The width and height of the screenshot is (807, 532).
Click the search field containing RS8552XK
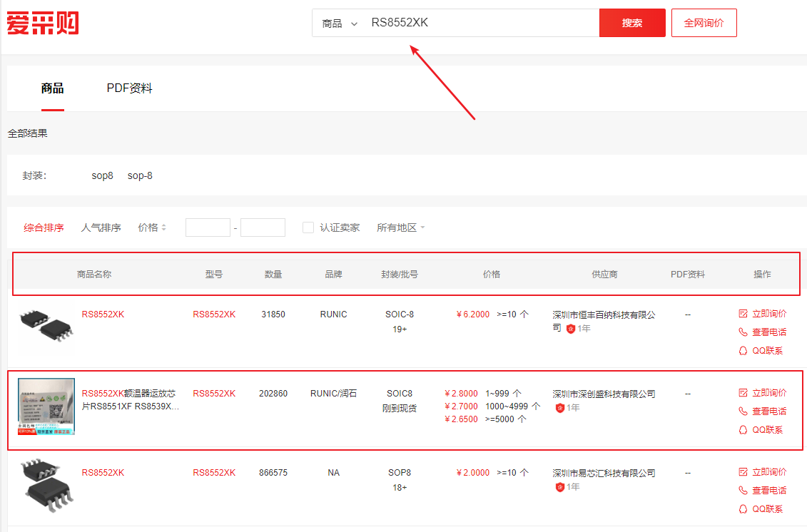coord(478,23)
